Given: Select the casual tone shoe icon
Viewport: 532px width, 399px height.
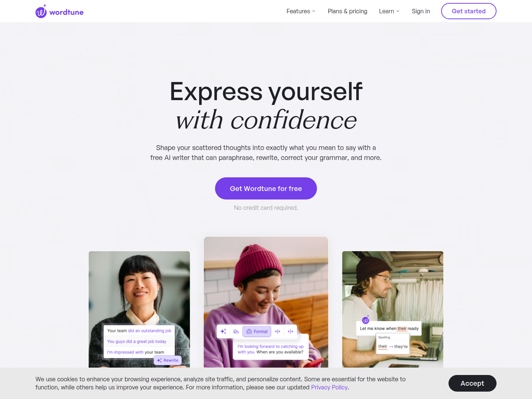Looking at the screenshot, I should [x=236, y=331].
